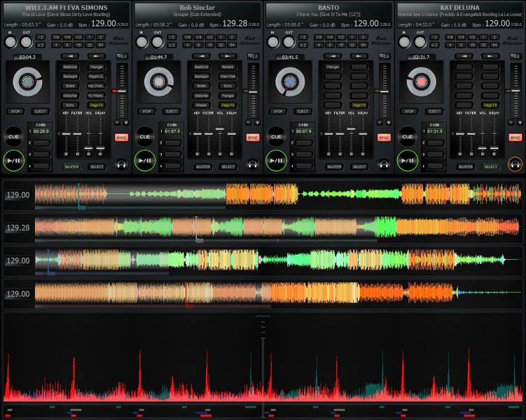This screenshot has width=526, height=420.
Task: Click the next effects page arrow on the WILL.I.AM deck
Action: pyautogui.click(x=97, y=56)
